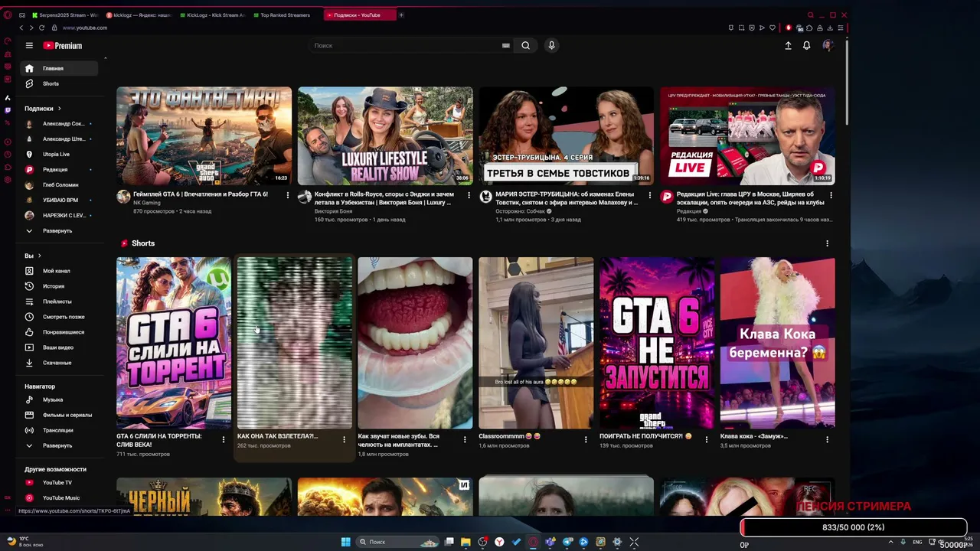Image resolution: width=980 pixels, height=551 pixels.
Task: Switch to the kicklogz Яндекс tab
Action: pyautogui.click(x=139, y=15)
